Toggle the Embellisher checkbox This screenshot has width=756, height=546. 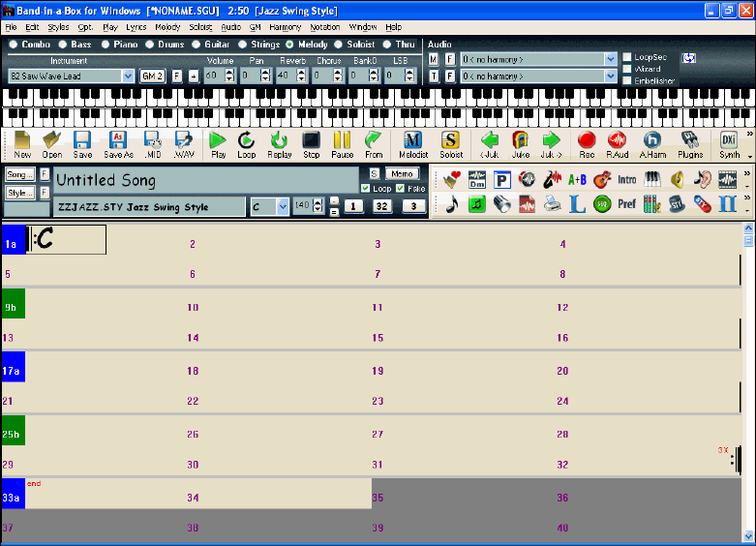[x=627, y=80]
